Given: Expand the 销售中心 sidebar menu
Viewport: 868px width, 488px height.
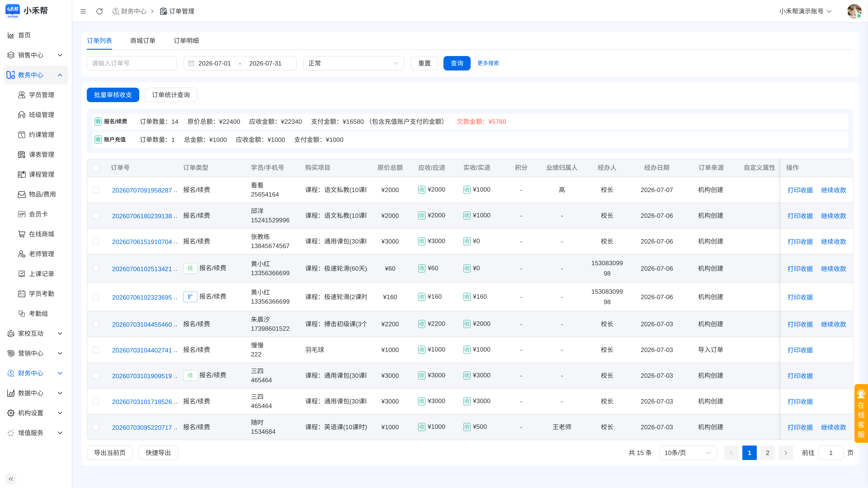Looking at the screenshot, I should (x=36, y=55).
